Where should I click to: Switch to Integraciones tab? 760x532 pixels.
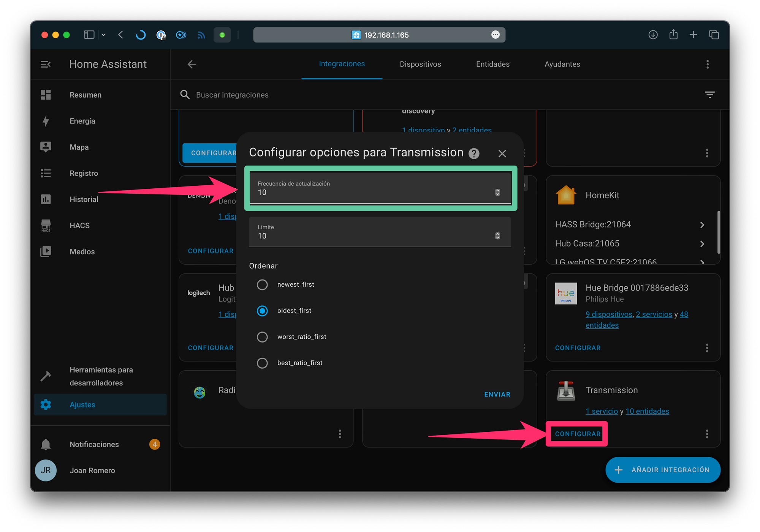tap(342, 64)
